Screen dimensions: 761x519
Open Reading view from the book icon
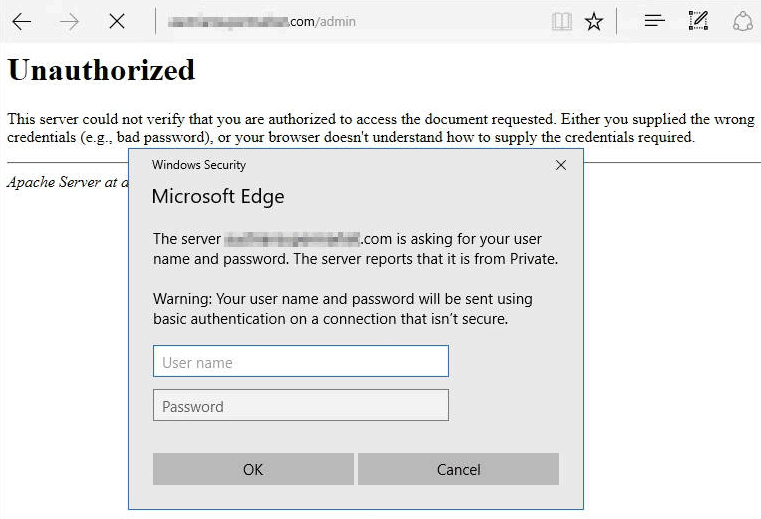(562, 21)
